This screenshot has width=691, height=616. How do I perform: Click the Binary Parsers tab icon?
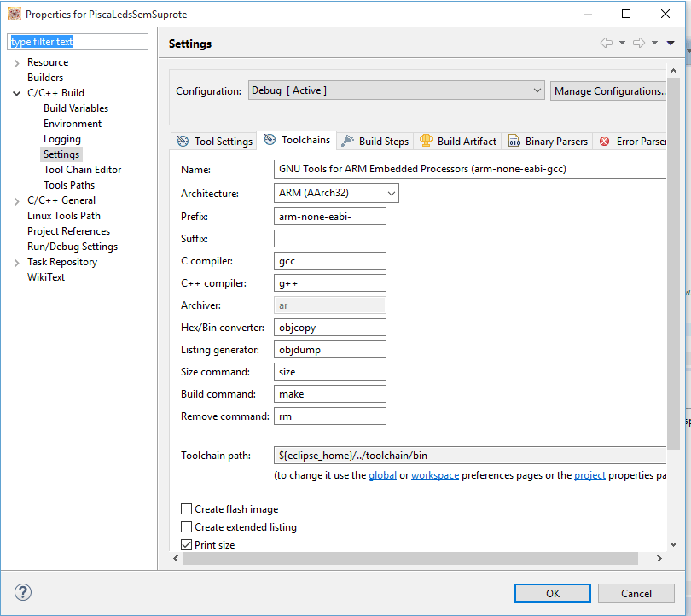(514, 141)
